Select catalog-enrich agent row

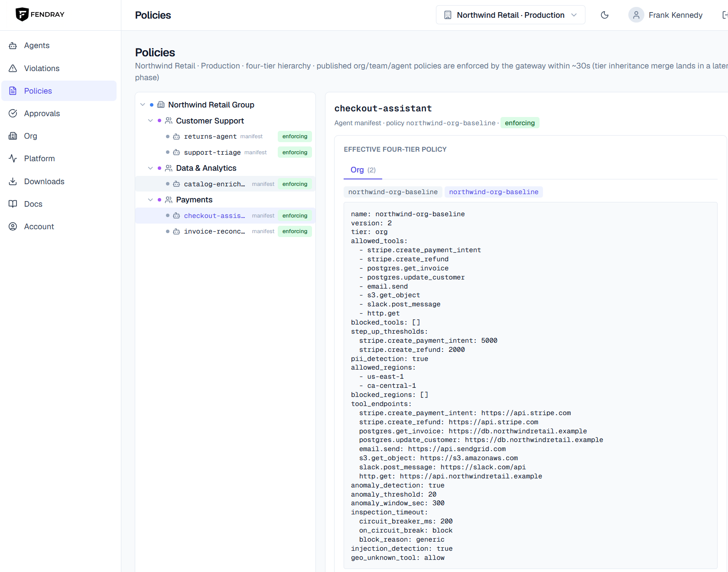[x=225, y=184]
